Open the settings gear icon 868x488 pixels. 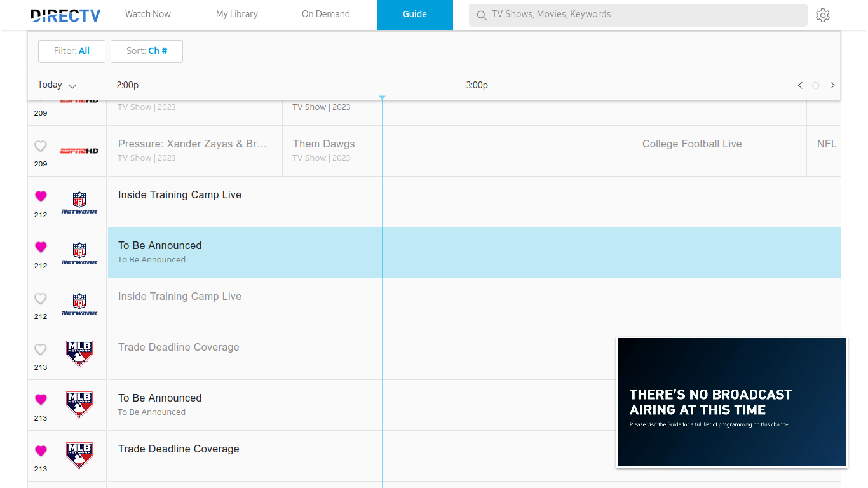(823, 15)
